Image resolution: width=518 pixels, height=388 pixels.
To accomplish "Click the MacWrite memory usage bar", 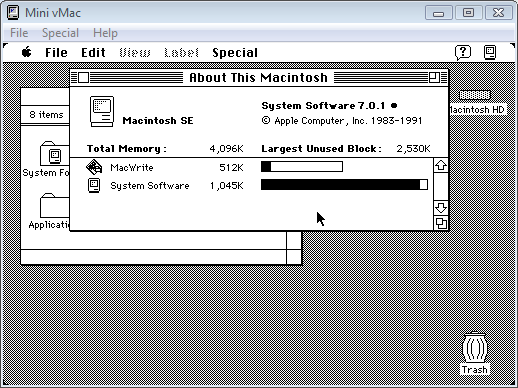I will (302, 166).
